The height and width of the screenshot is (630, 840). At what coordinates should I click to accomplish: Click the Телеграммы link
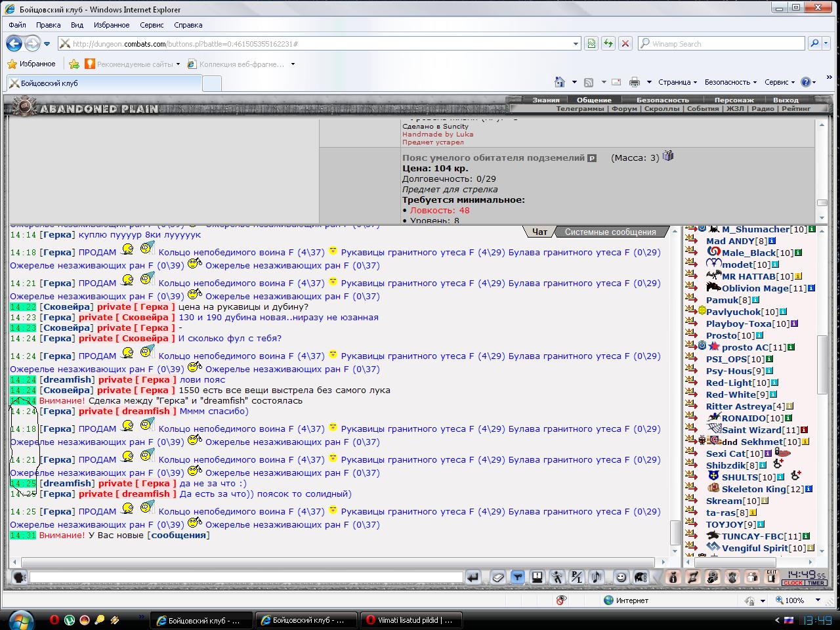[x=580, y=109]
